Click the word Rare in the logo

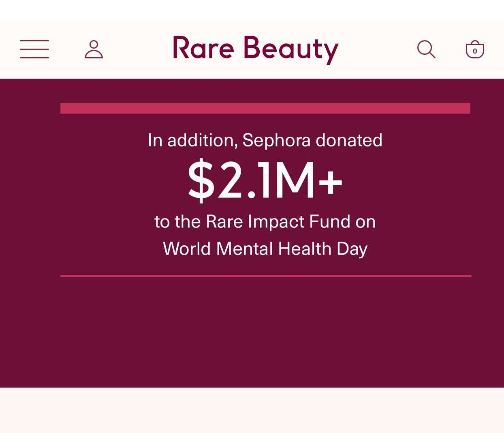203,48
